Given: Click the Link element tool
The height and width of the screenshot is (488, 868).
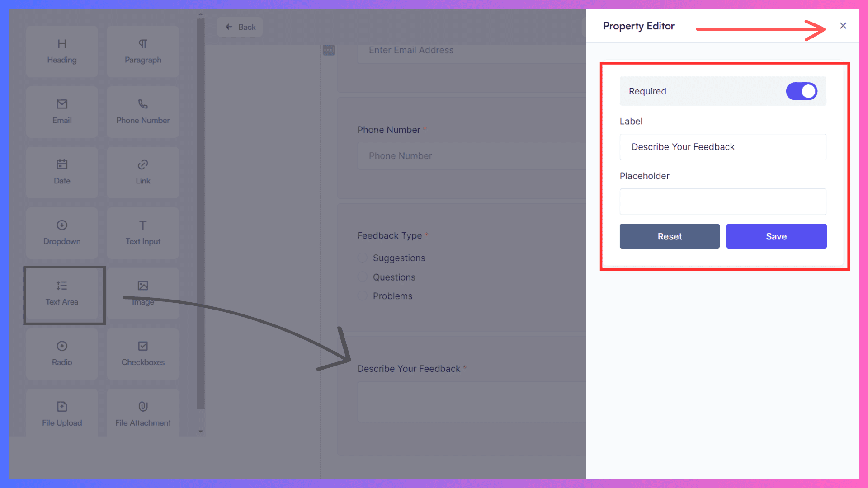Looking at the screenshot, I should (x=142, y=171).
